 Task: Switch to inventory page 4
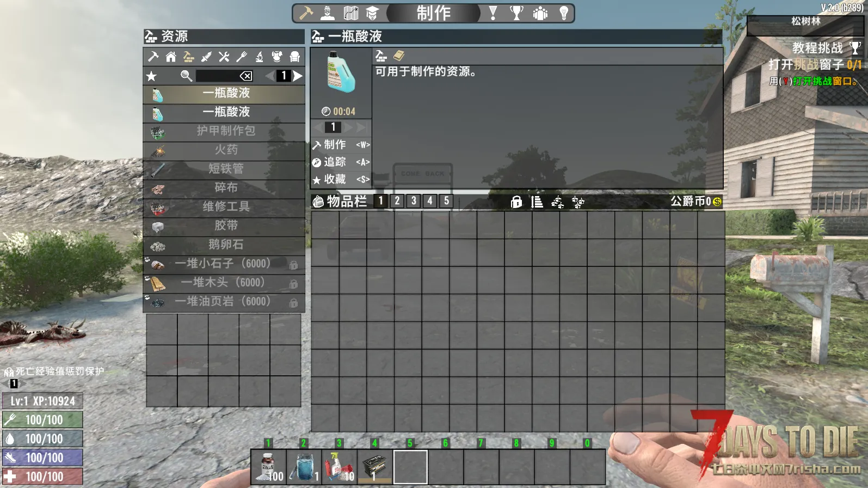430,201
